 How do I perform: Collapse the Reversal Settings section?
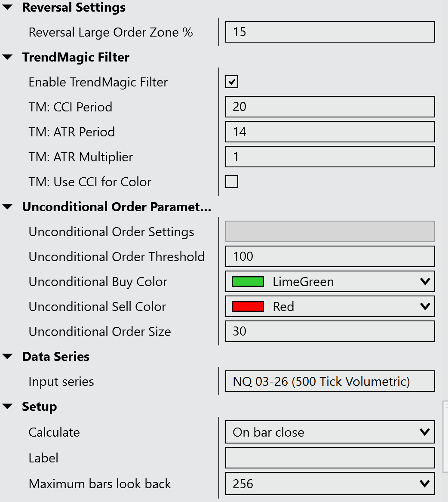point(8,7)
